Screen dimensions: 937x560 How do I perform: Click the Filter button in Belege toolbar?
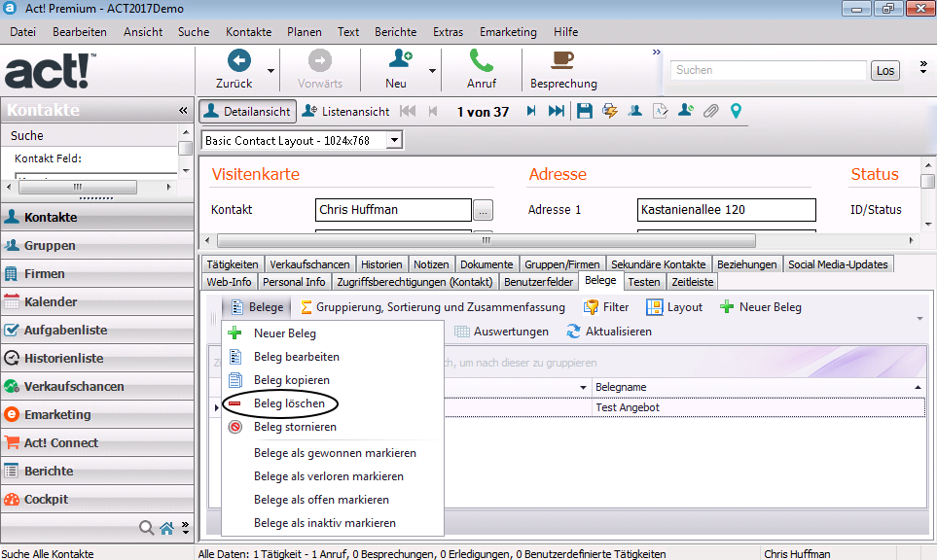606,307
